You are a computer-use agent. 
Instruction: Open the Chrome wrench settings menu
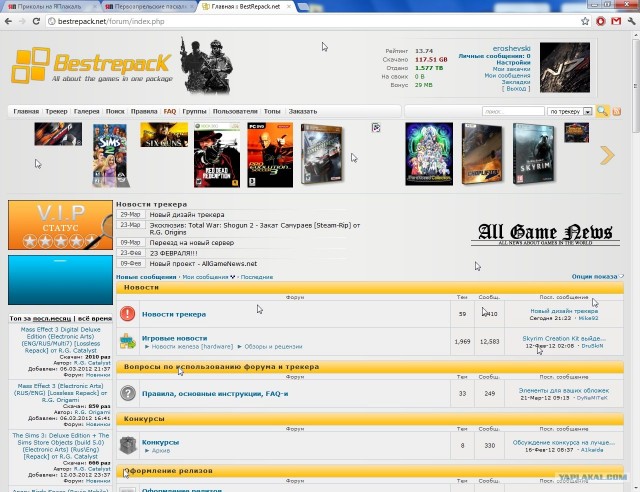(x=631, y=21)
